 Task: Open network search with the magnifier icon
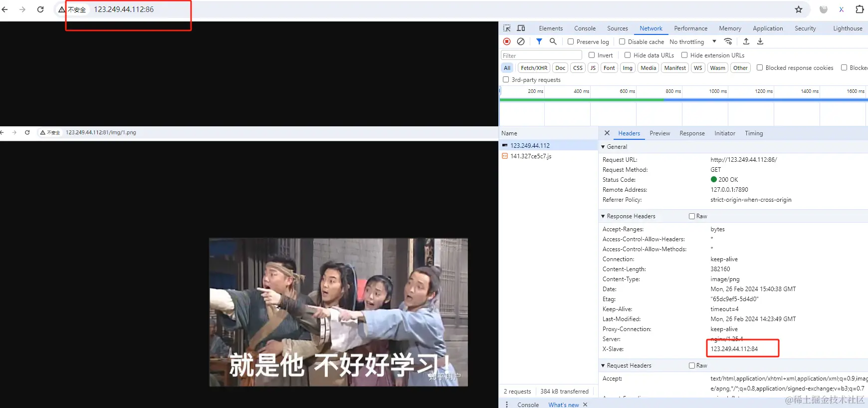click(553, 41)
